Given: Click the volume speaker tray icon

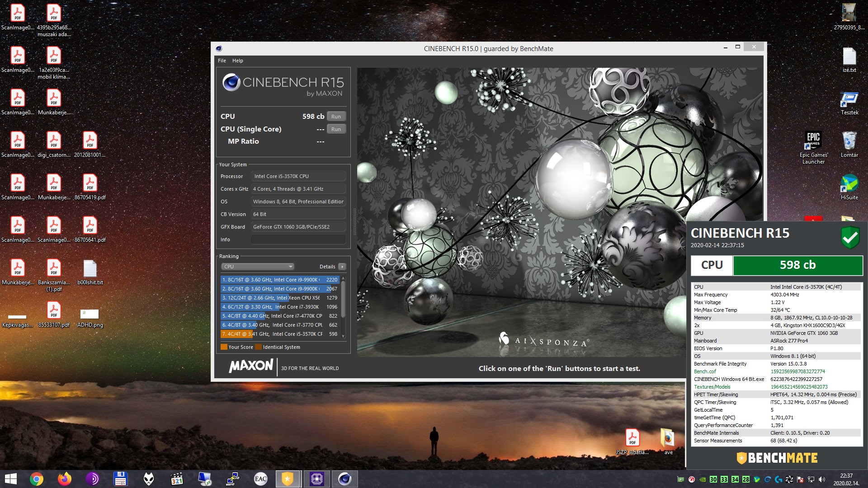Looking at the screenshot, I should pos(822,479).
